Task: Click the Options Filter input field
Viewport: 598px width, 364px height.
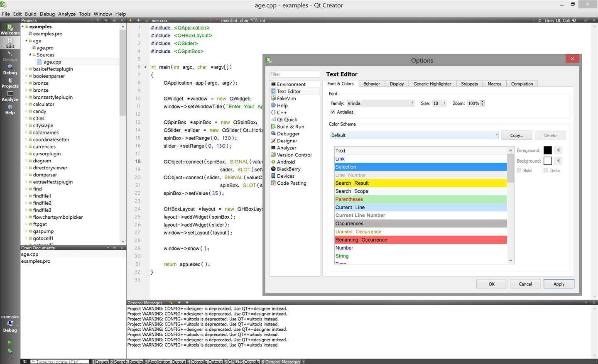Action: point(294,74)
